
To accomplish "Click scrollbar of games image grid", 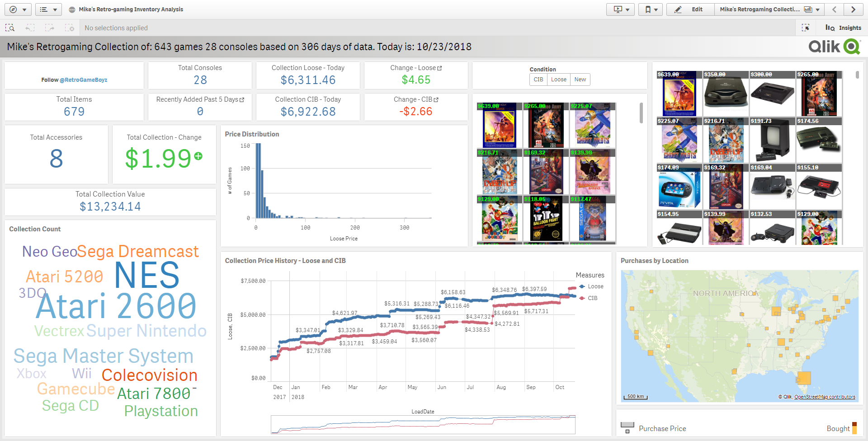I will [641, 113].
